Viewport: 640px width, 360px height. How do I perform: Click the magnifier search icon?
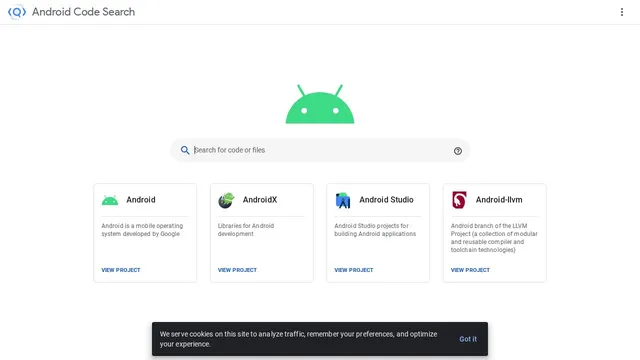pyautogui.click(x=185, y=150)
